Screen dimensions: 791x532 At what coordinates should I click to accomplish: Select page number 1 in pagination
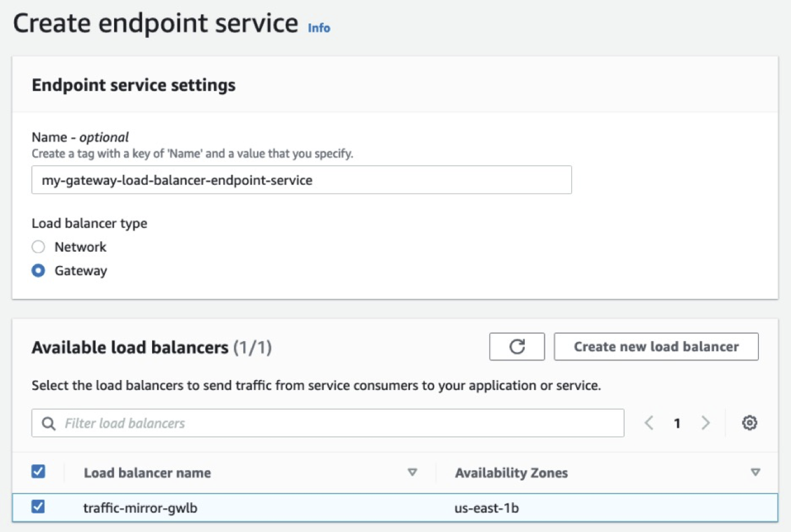677,423
